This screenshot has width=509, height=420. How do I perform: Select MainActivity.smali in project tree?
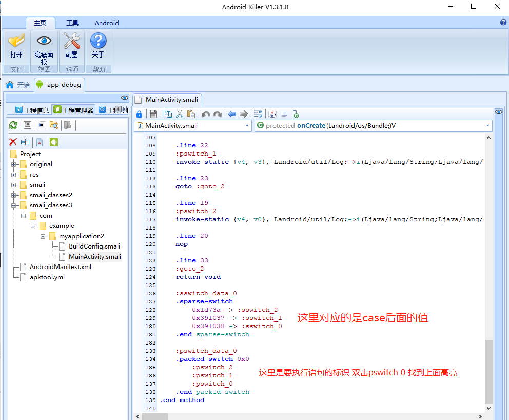(x=95, y=257)
